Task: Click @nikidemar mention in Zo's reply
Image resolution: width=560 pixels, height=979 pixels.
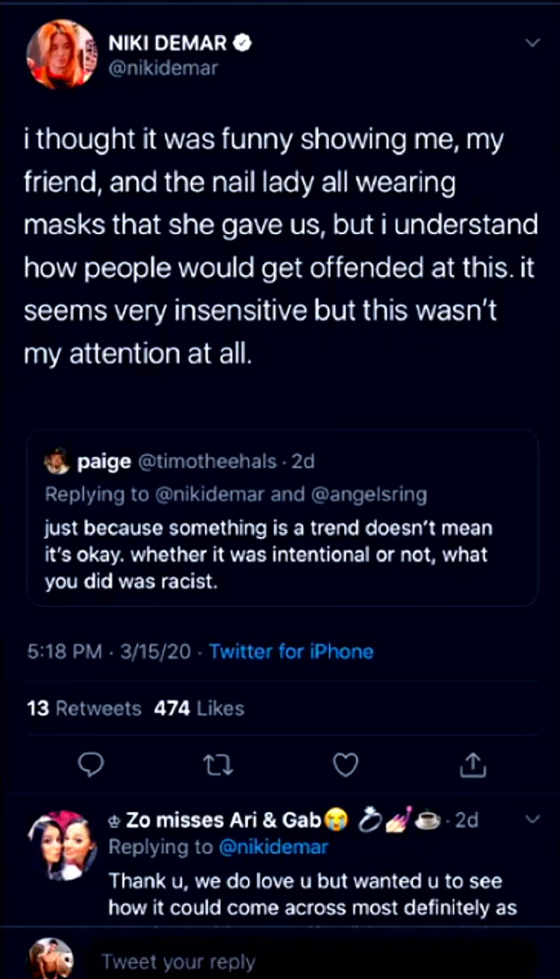Action: 273,847
